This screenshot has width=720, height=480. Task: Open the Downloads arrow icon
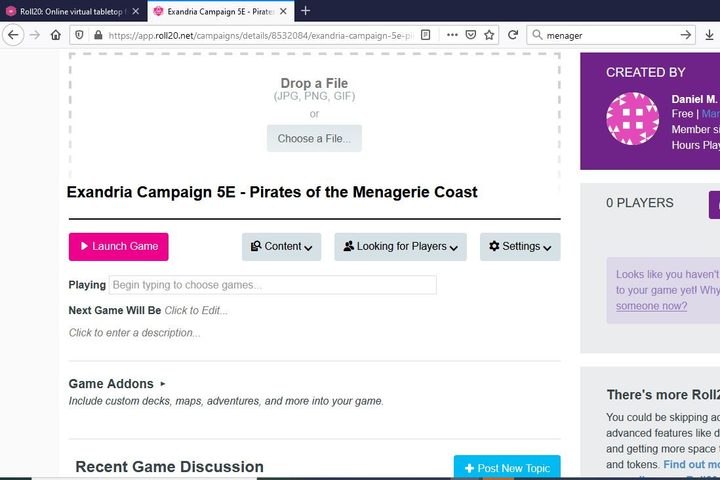click(709, 35)
